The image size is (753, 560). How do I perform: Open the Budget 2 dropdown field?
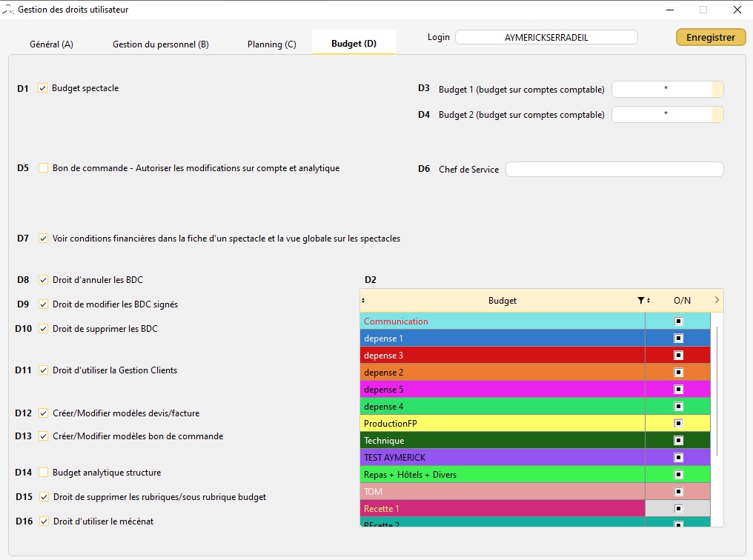click(666, 115)
